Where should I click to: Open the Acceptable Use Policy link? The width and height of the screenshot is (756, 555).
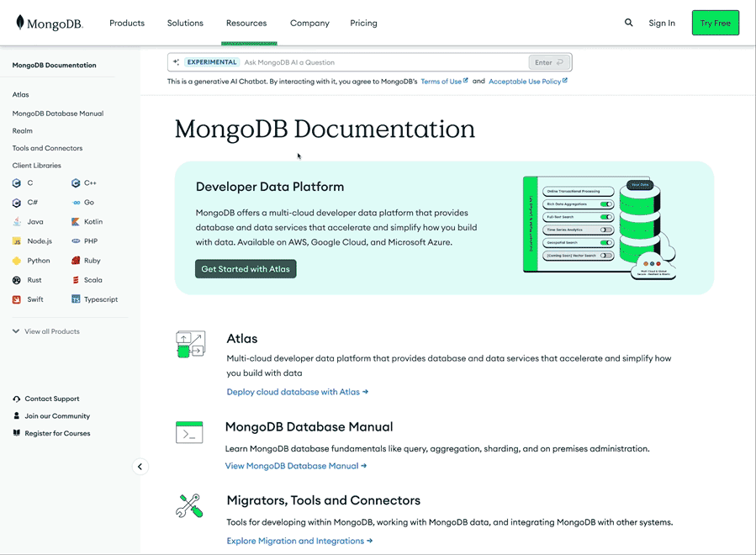[525, 82]
